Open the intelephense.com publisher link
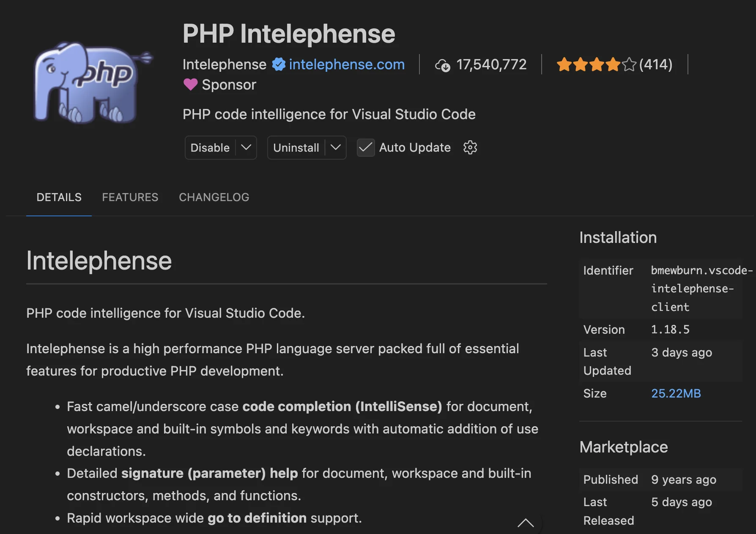The height and width of the screenshot is (534, 756). pos(347,64)
